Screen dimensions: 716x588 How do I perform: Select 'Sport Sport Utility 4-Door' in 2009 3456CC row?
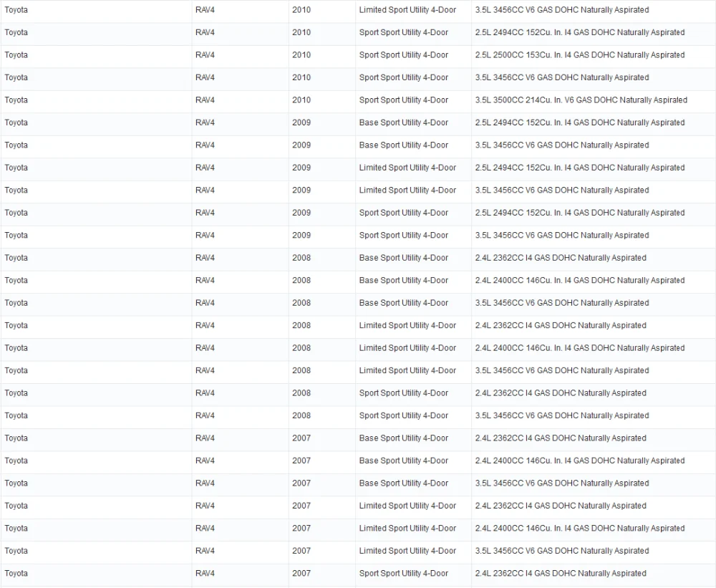coord(404,236)
